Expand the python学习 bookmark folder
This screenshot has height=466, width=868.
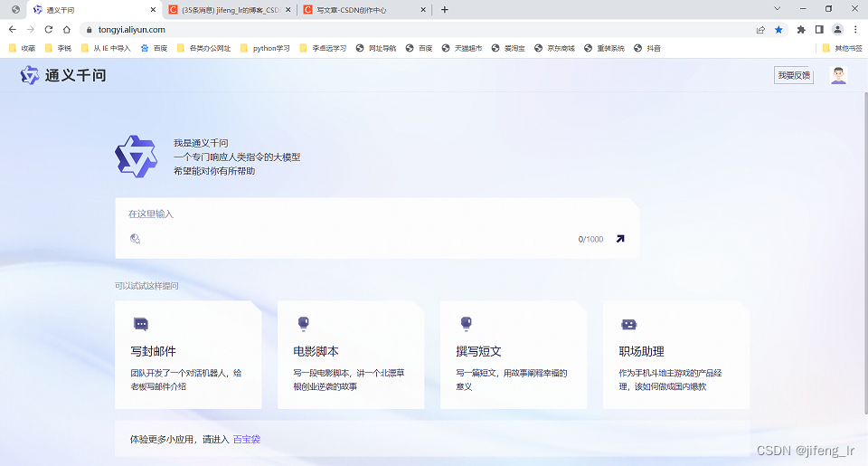pos(265,48)
